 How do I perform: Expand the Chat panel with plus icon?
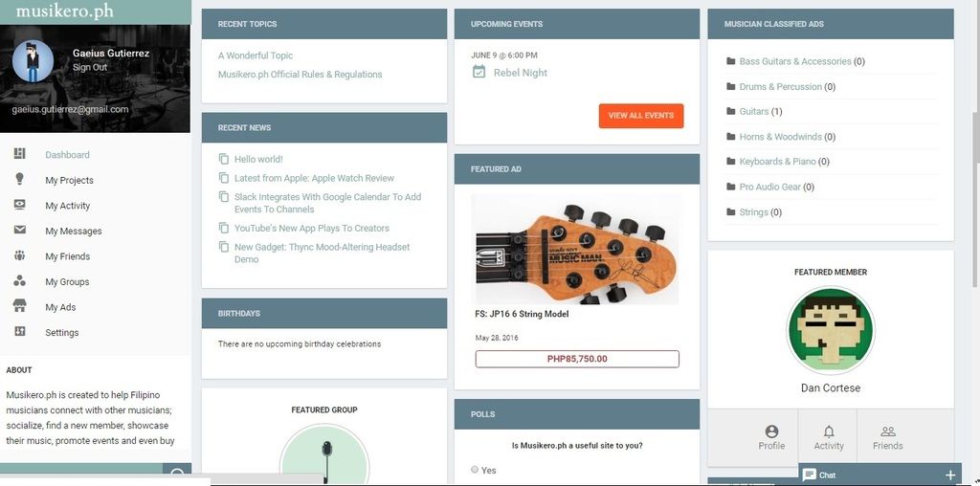click(950, 475)
